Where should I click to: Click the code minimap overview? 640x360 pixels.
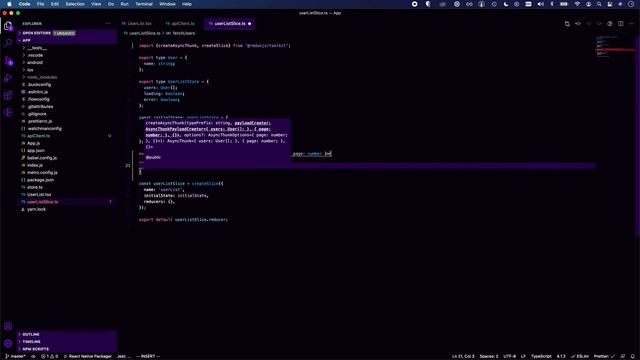coord(615,47)
